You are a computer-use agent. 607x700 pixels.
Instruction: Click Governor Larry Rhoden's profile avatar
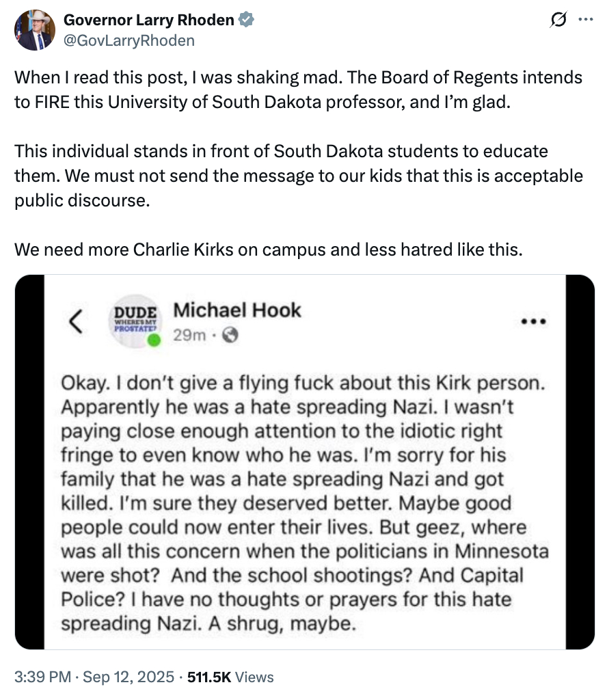35,30
